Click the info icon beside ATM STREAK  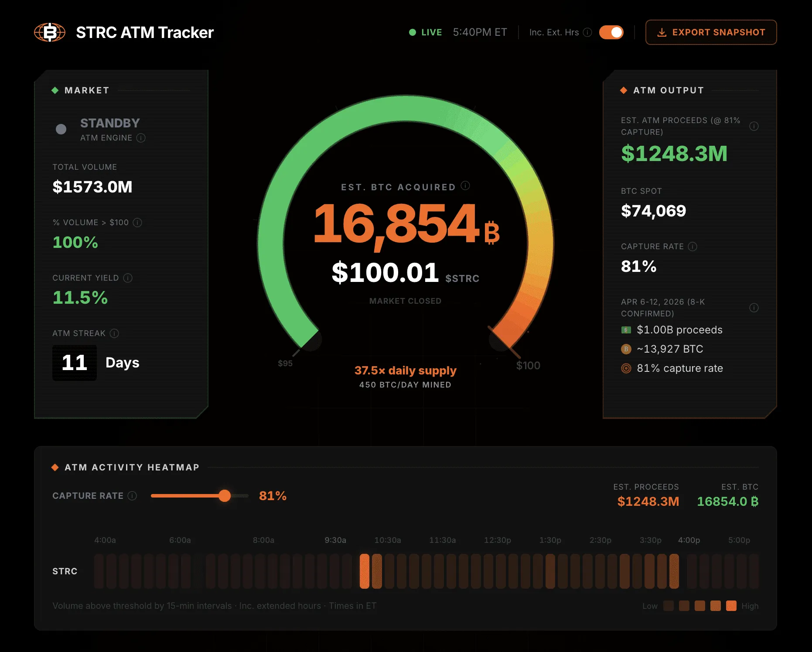[x=115, y=333]
